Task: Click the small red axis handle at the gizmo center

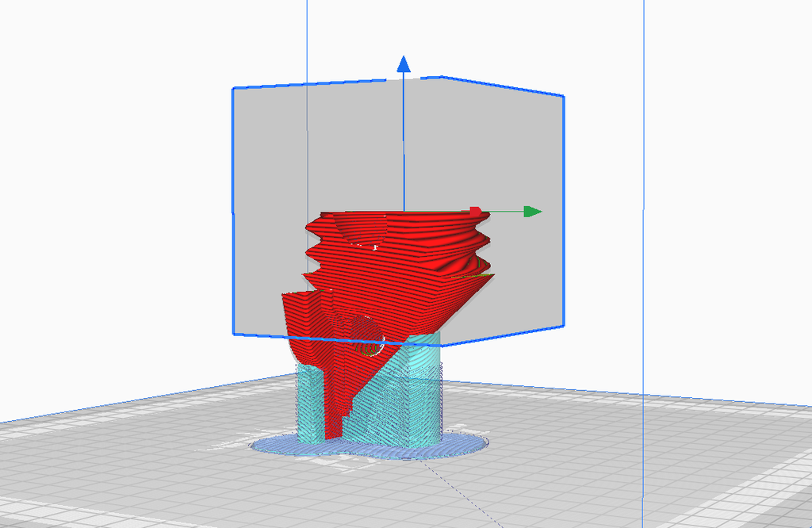Action: (476, 211)
